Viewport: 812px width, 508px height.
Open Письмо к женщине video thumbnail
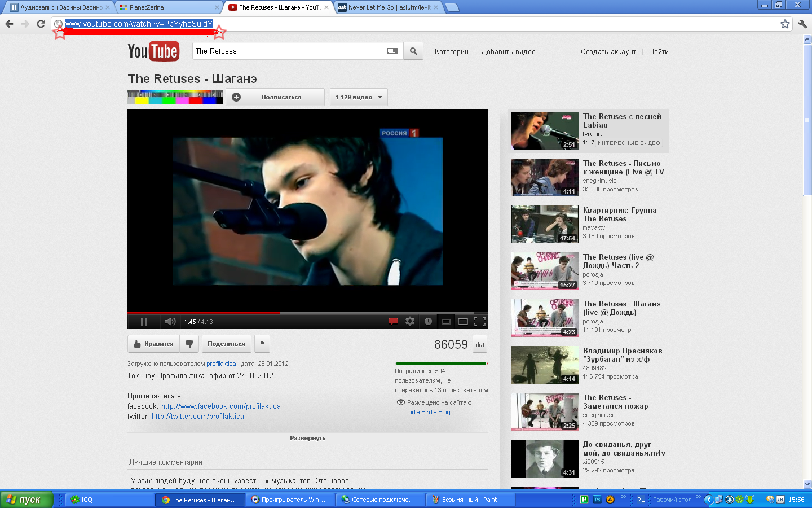coord(545,177)
